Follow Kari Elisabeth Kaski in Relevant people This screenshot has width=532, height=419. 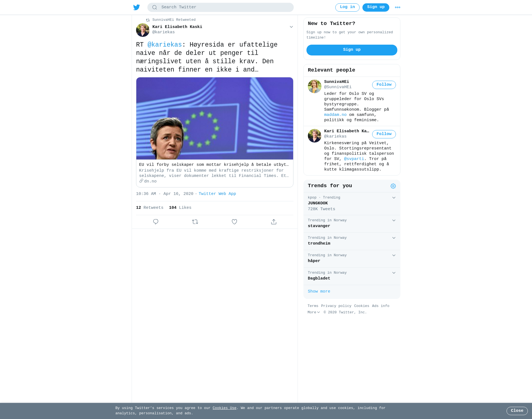pos(384,134)
